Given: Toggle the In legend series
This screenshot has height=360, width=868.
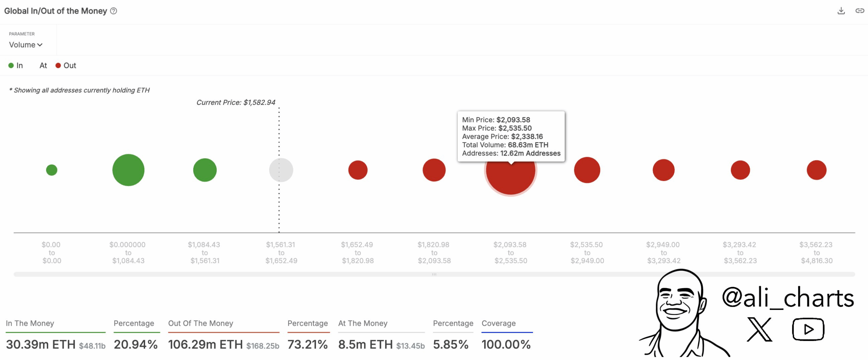Looking at the screenshot, I should pos(16,65).
